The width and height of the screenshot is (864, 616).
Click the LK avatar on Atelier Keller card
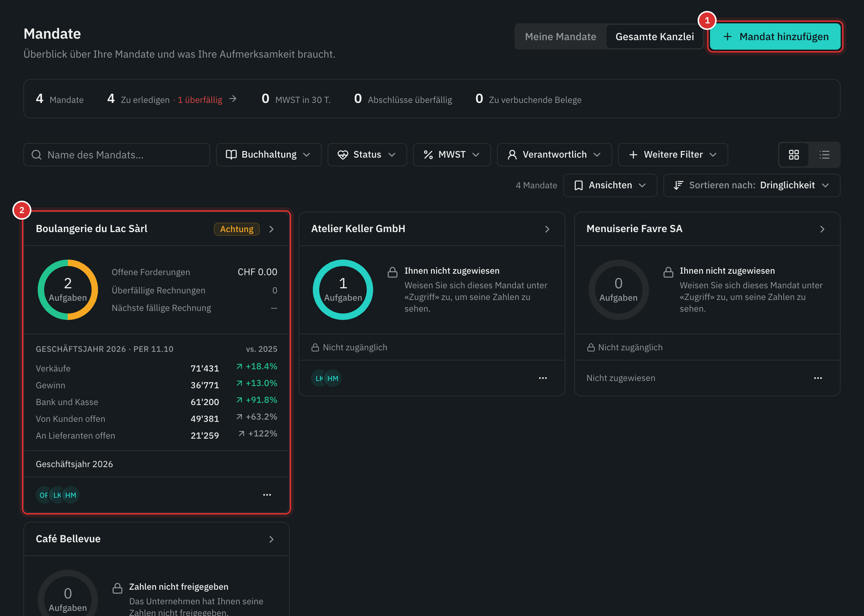(x=318, y=378)
